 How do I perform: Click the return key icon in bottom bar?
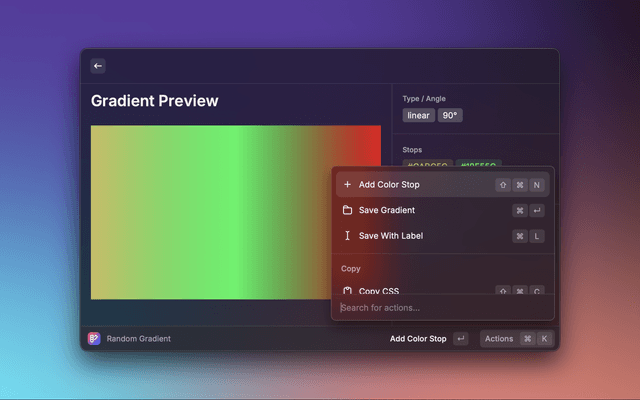pyautogui.click(x=460, y=339)
